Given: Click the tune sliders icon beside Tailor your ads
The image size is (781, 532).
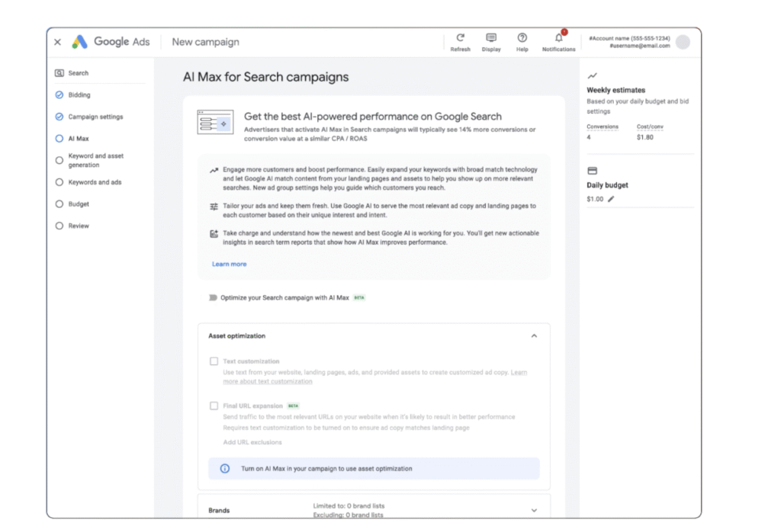Looking at the screenshot, I should 214,207.
